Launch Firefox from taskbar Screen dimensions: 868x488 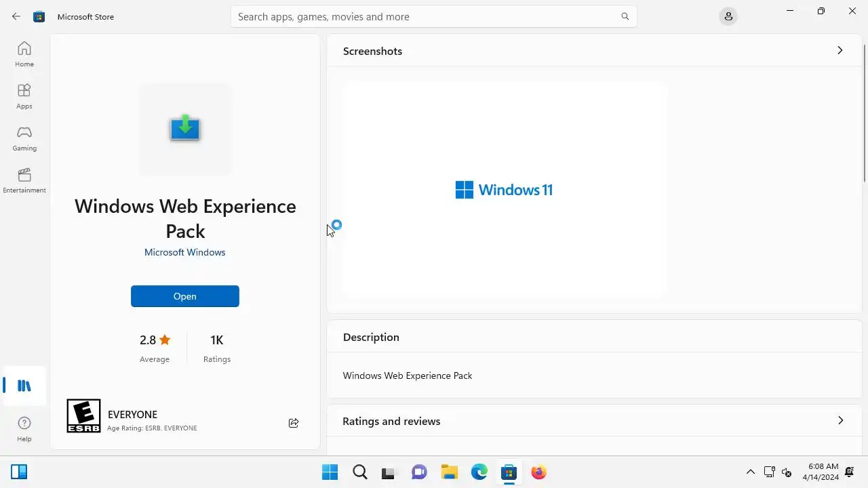pos(538,472)
